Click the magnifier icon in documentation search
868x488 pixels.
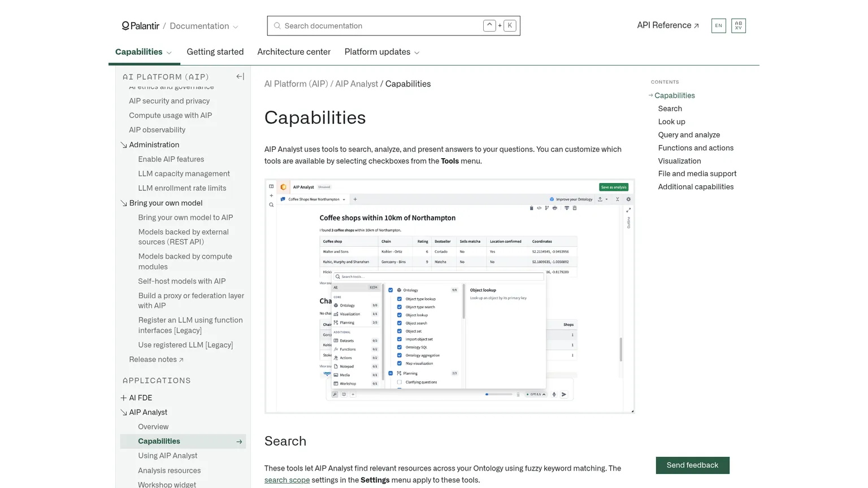tap(277, 26)
